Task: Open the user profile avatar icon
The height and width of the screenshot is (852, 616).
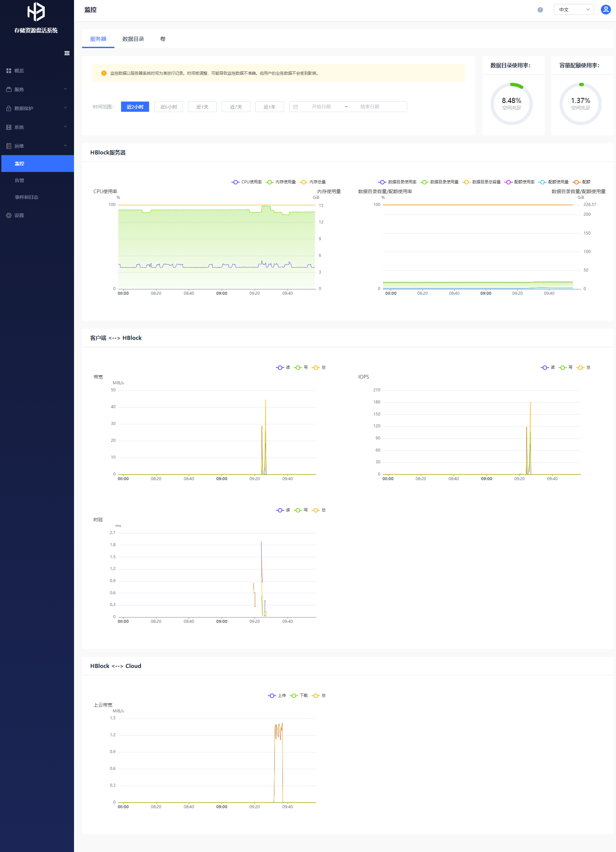Action: pos(606,10)
